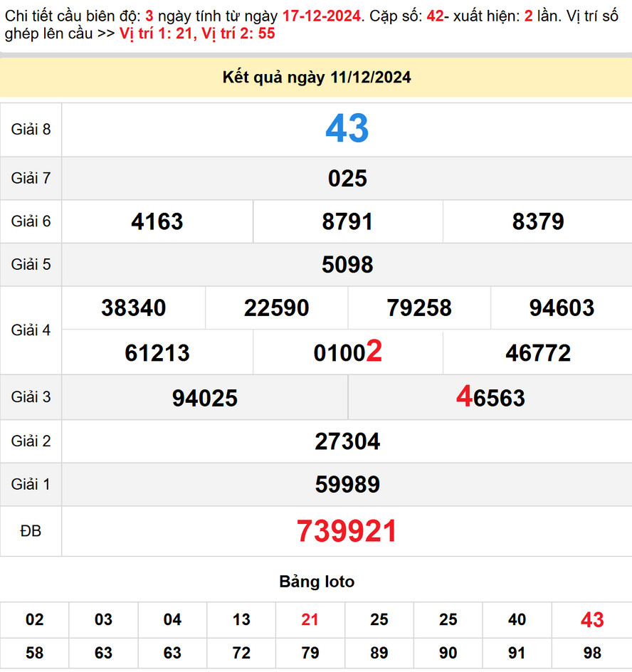Select Giải 6 number 8791
Screen dimensions: 632x672
coord(347,221)
